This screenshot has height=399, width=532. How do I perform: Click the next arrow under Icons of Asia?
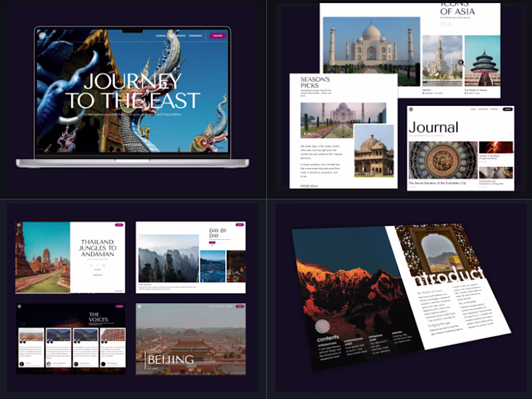[x=449, y=24]
